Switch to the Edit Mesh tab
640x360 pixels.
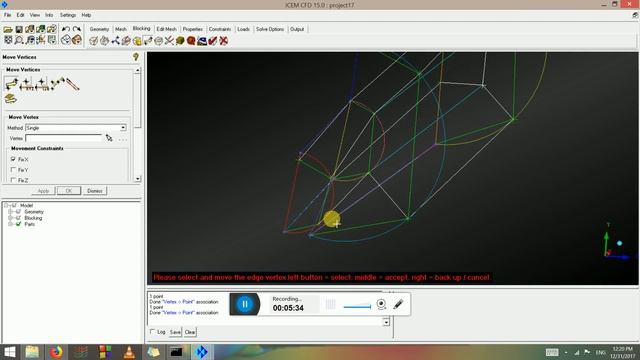167,29
